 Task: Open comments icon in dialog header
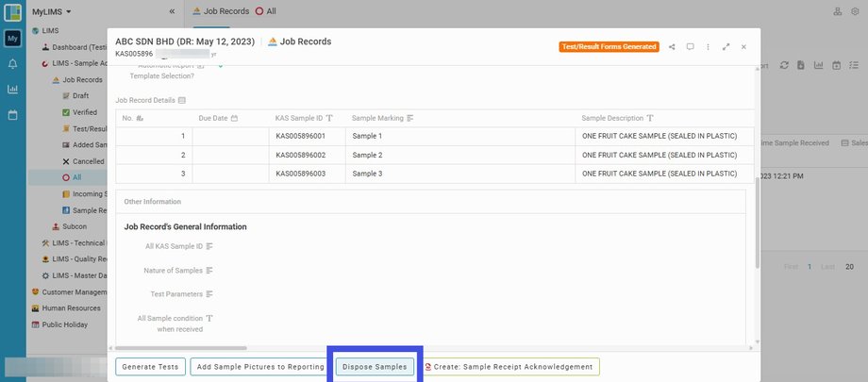click(x=691, y=47)
